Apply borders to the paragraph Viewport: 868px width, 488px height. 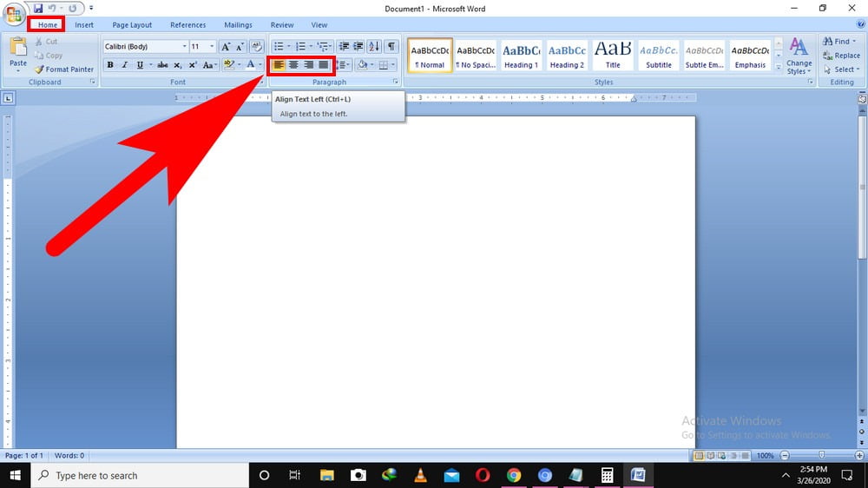pos(383,65)
